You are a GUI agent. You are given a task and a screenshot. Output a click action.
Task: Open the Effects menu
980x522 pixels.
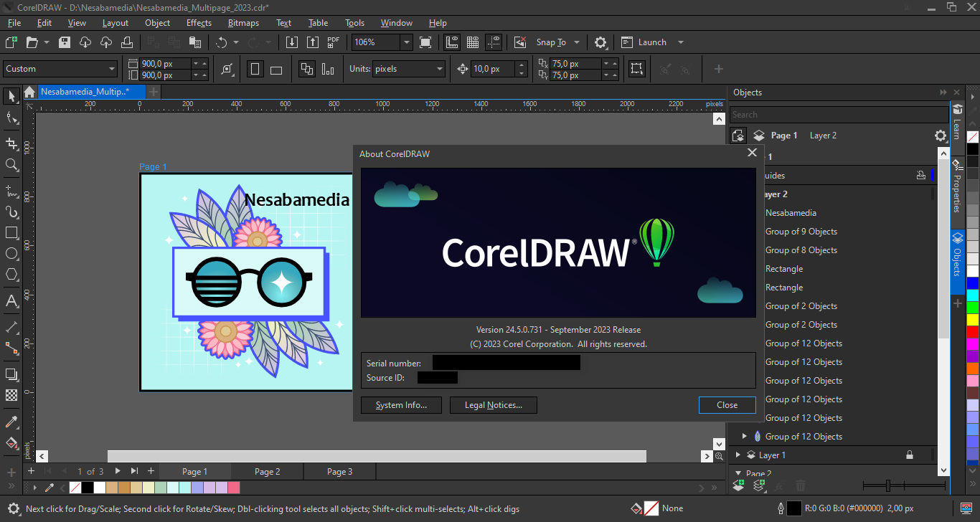(x=199, y=23)
